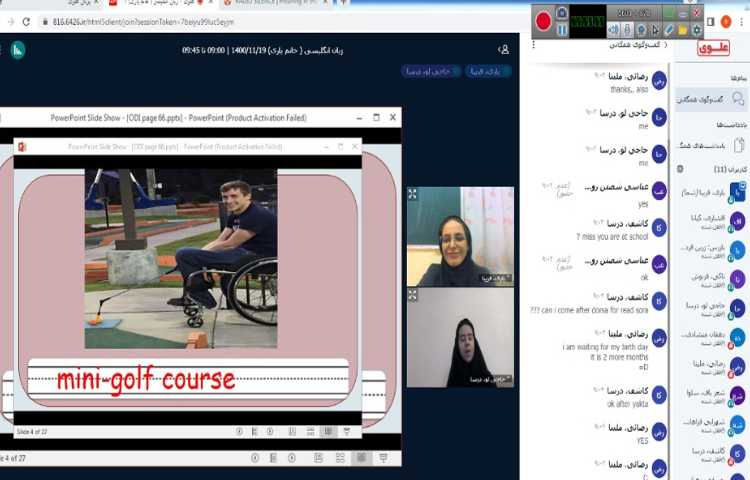750x480 pixels.
Task: Select the second user with the purple avatar
Action: point(713,221)
